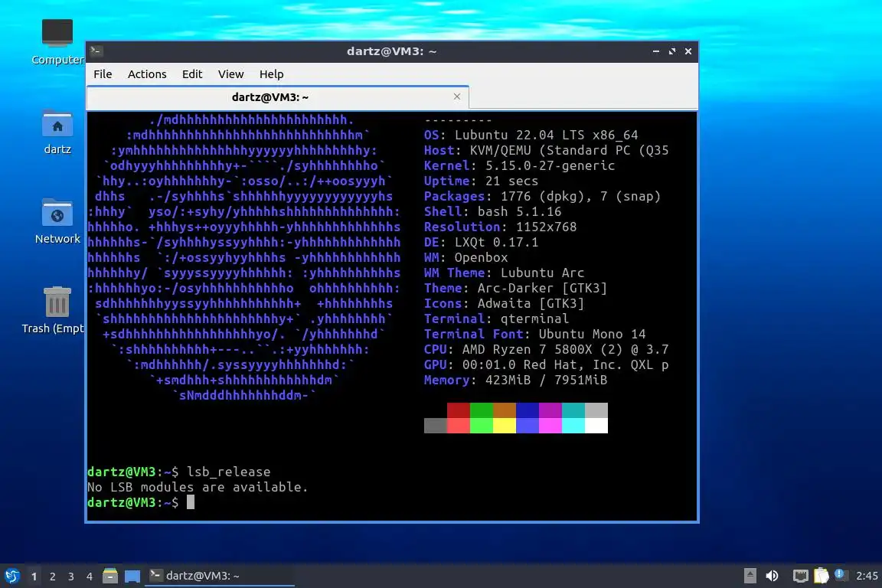Open the removable media eject tray icon

(750, 576)
